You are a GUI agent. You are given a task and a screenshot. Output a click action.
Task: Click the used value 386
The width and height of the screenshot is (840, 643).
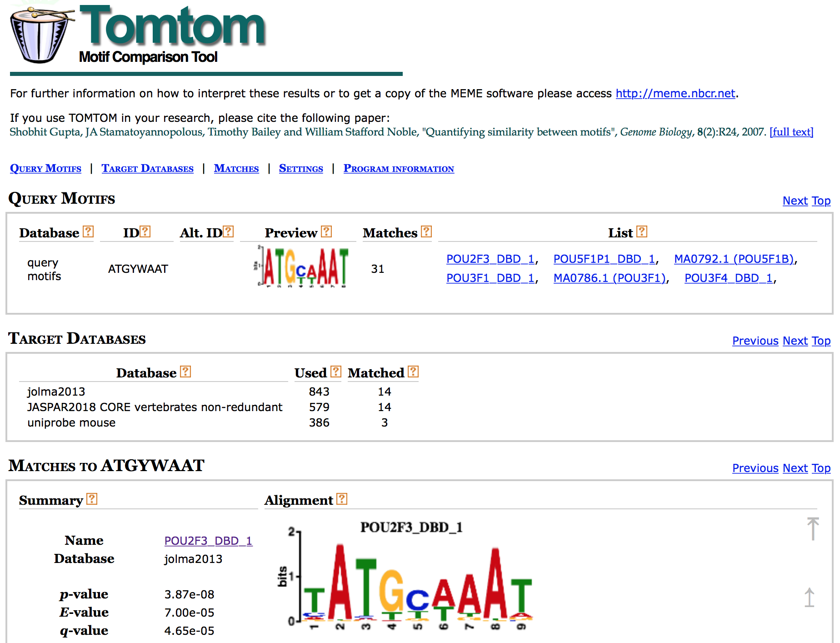pos(319,422)
